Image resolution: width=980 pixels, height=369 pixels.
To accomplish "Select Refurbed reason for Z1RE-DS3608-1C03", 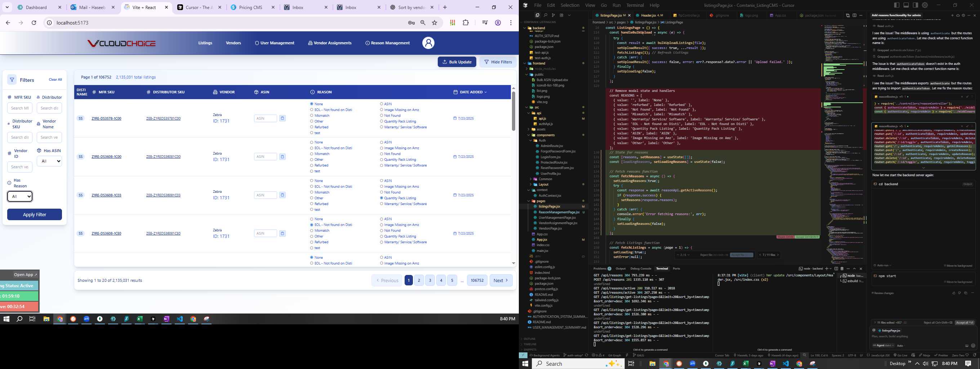I will click(312, 204).
